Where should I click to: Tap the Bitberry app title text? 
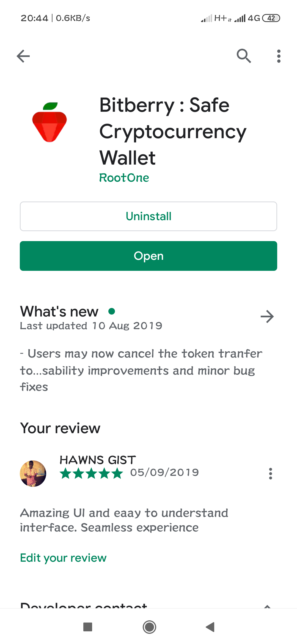click(x=173, y=131)
